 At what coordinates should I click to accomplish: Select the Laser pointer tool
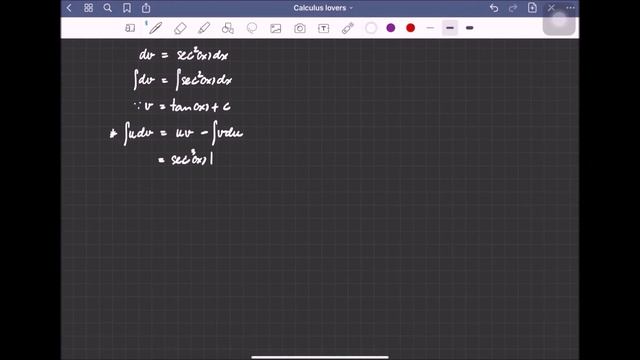click(x=347, y=28)
